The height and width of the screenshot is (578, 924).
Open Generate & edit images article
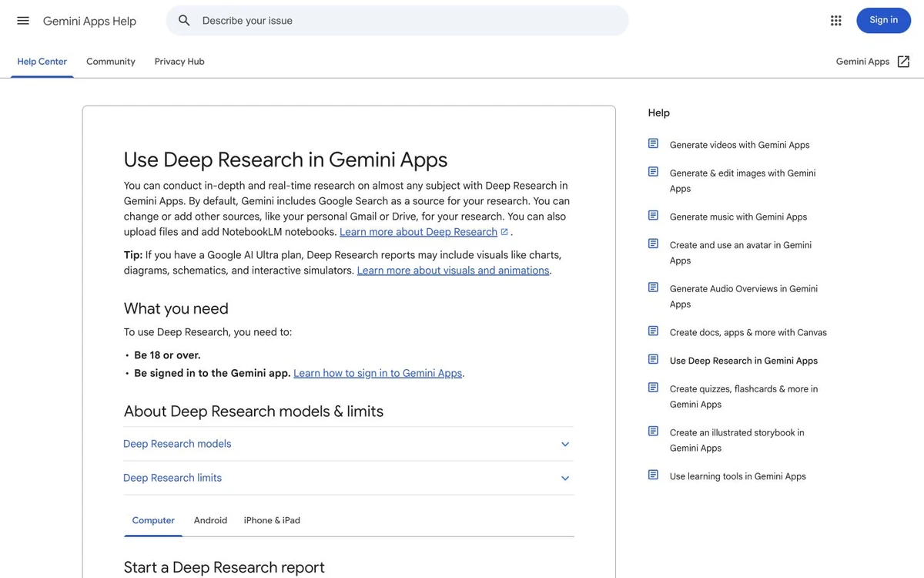pos(742,180)
